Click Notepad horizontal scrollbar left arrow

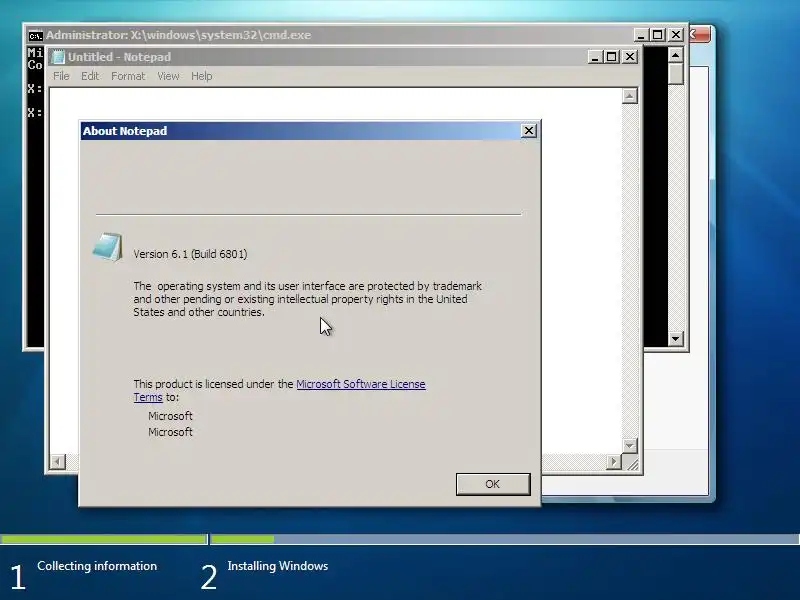pos(58,462)
